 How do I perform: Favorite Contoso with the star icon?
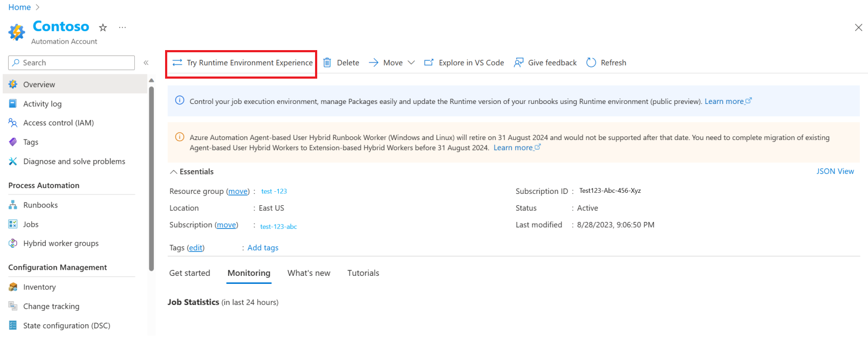103,27
